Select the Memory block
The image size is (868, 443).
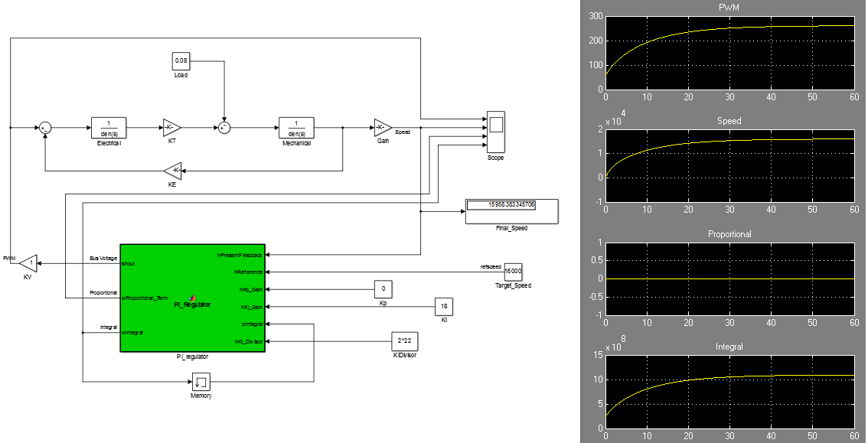click(x=201, y=380)
